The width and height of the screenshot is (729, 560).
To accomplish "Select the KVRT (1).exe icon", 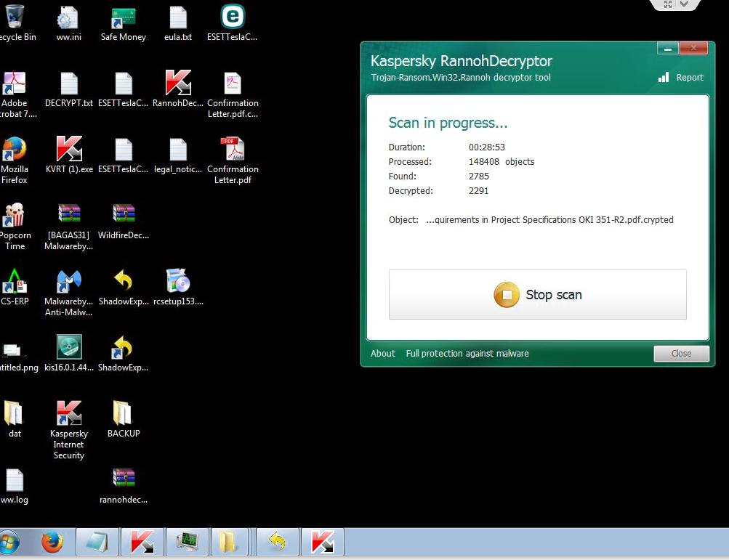I will [69, 155].
